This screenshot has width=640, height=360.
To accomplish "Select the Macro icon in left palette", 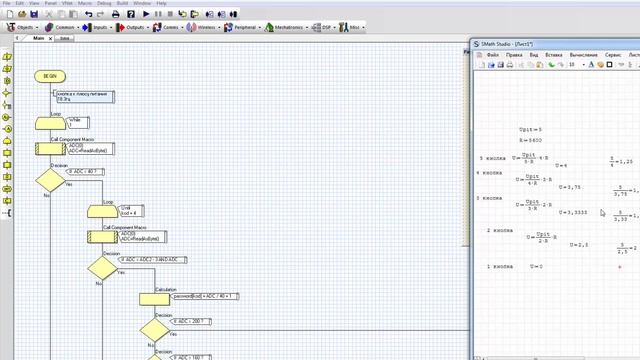I will (x=7, y=153).
